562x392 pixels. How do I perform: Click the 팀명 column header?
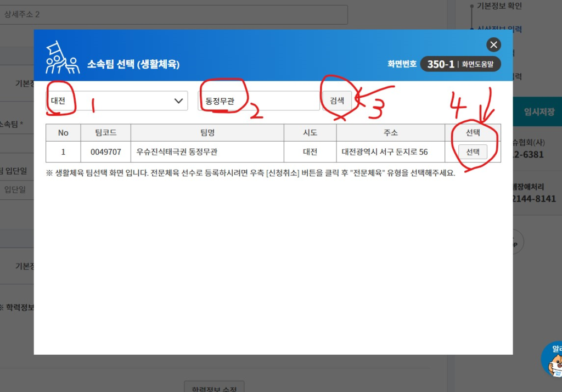(x=207, y=133)
